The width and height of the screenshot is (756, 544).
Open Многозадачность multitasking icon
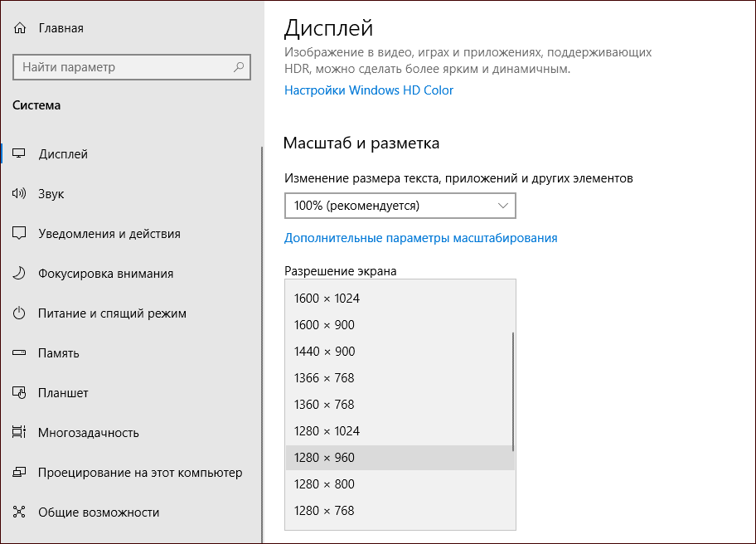pyautogui.click(x=19, y=433)
